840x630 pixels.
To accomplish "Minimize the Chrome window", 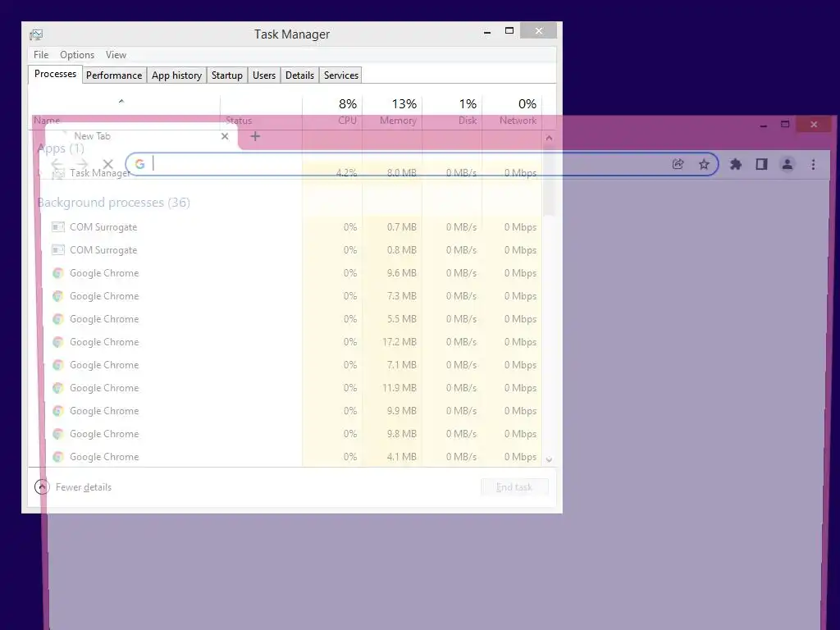I will coord(764,125).
